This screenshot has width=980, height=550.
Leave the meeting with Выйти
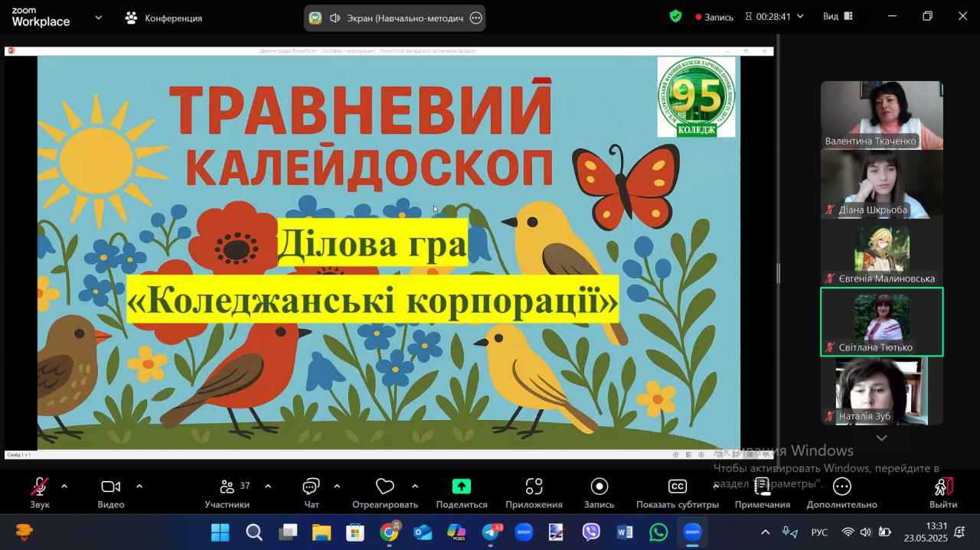943,492
